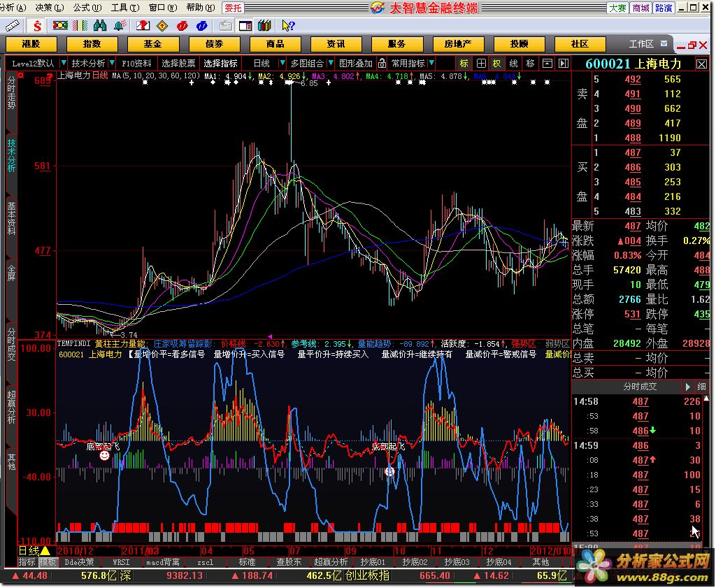Click the chart question mark icon

(143, 26)
